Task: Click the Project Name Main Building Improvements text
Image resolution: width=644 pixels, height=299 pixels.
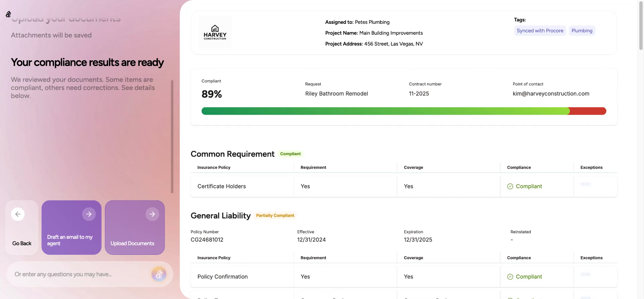Action: coord(374,33)
